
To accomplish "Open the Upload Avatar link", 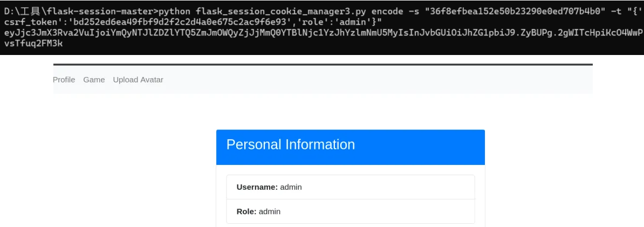I will click(x=138, y=80).
